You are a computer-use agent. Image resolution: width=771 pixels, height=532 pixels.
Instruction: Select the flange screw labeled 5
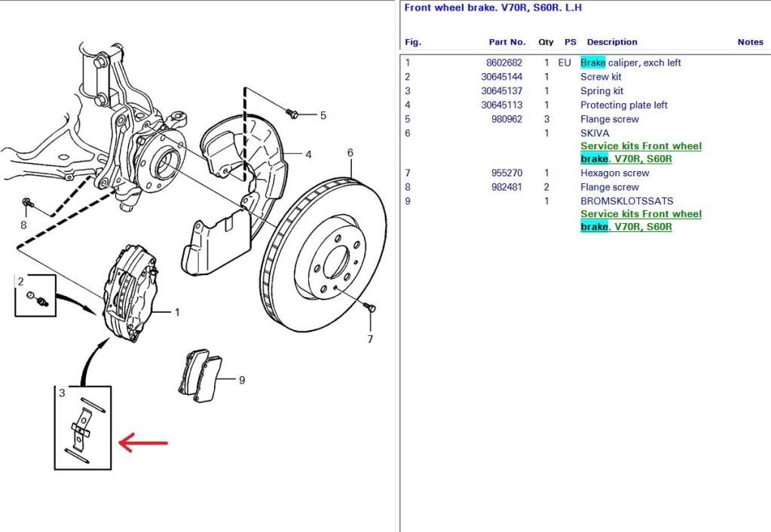(x=294, y=113)
